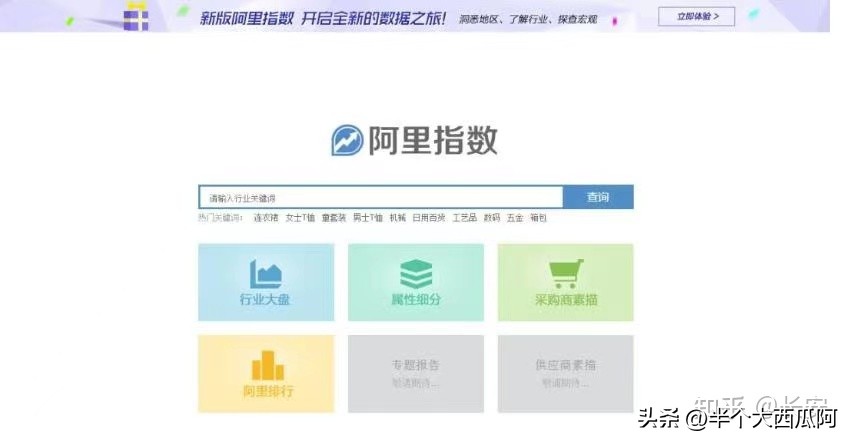Click the 查询 search button
Viewport: 850px width, 442px height.
(598, 197)
